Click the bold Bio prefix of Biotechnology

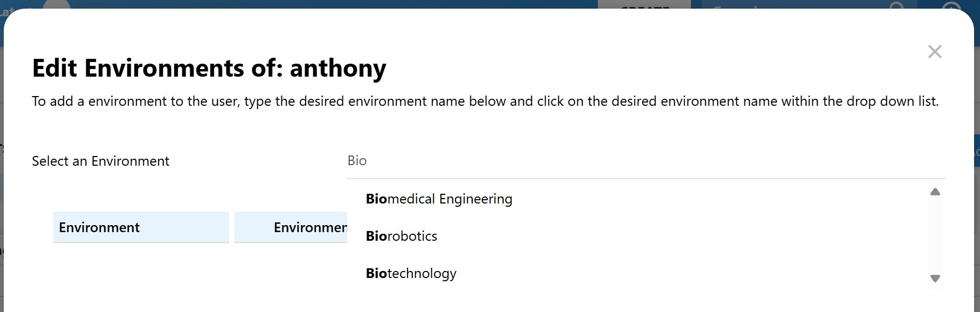coord(376,274)
